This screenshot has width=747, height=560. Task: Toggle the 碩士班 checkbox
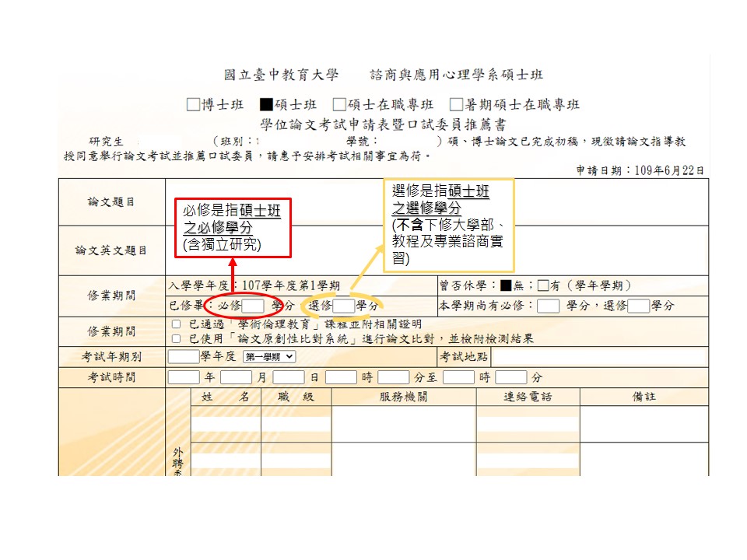267,105
